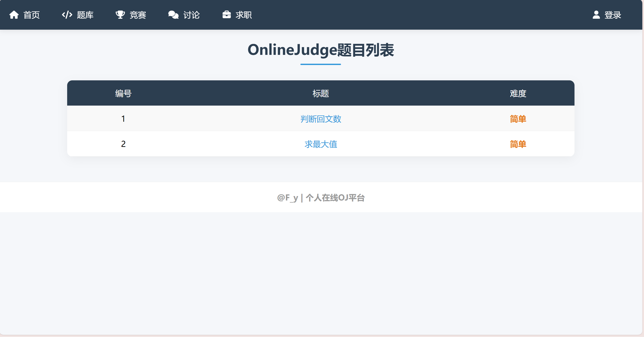This screenshot has width=644, height=337.
Task: Open problem 判断回文数
Action: pyautogui.click(x=321, y=119)
